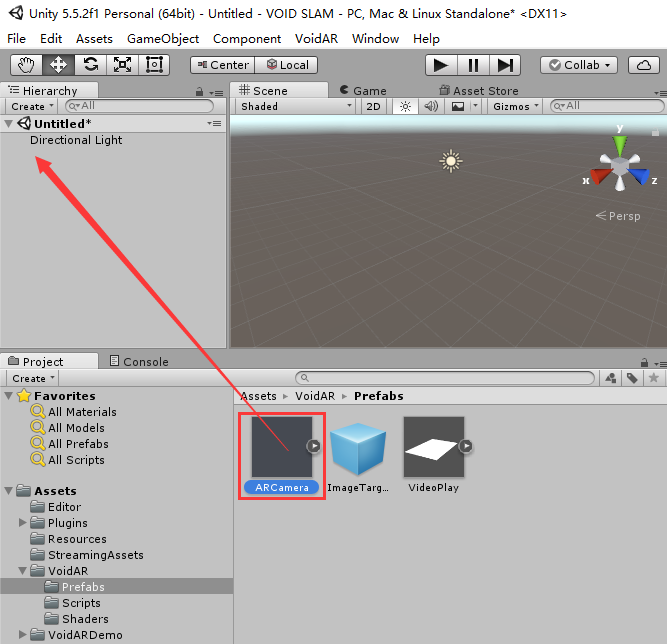The image size is (667, 644).
Task: Select the Rotate tool
Action: pos(90,65)
